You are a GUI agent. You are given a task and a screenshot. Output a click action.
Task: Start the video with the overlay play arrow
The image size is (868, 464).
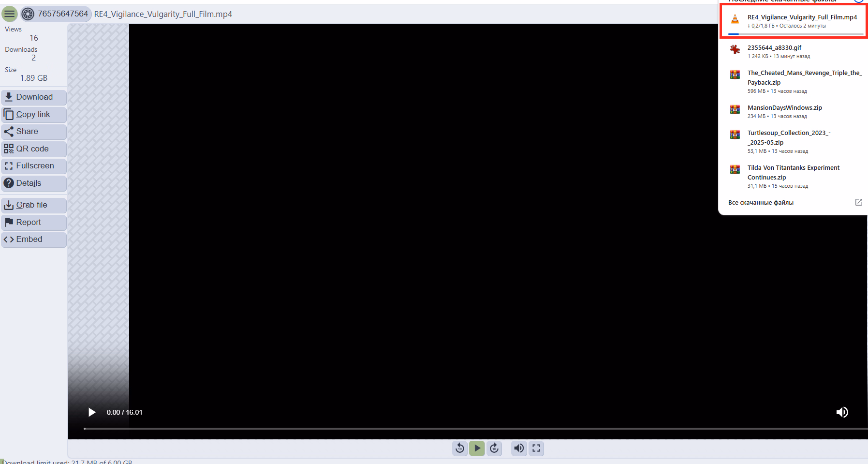tap(92, 412)
